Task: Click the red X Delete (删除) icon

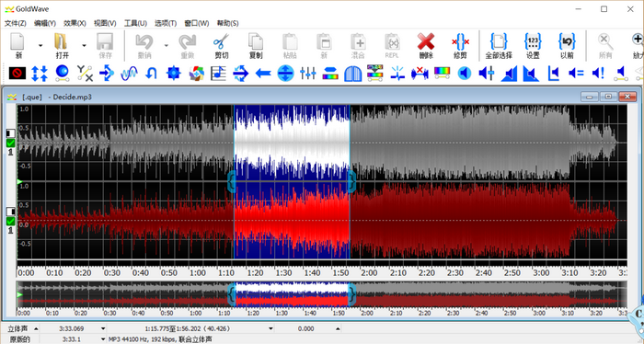Action: pos(426,45)
